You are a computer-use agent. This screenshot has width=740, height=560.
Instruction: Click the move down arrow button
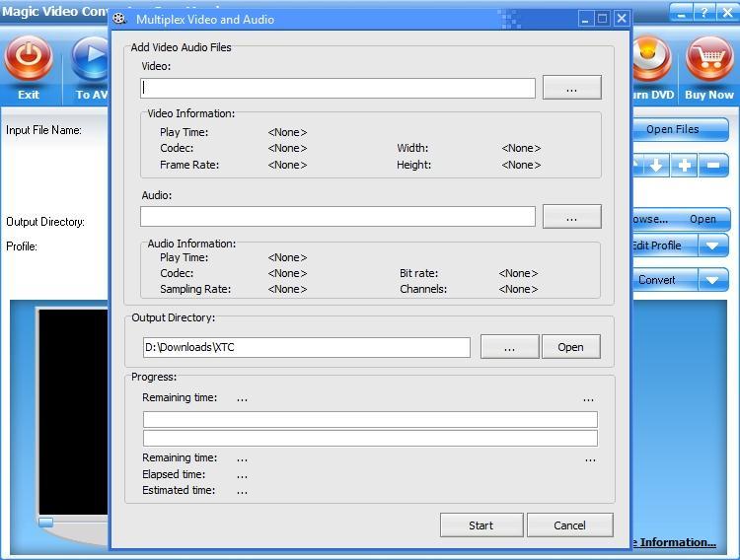click(656, 166)
